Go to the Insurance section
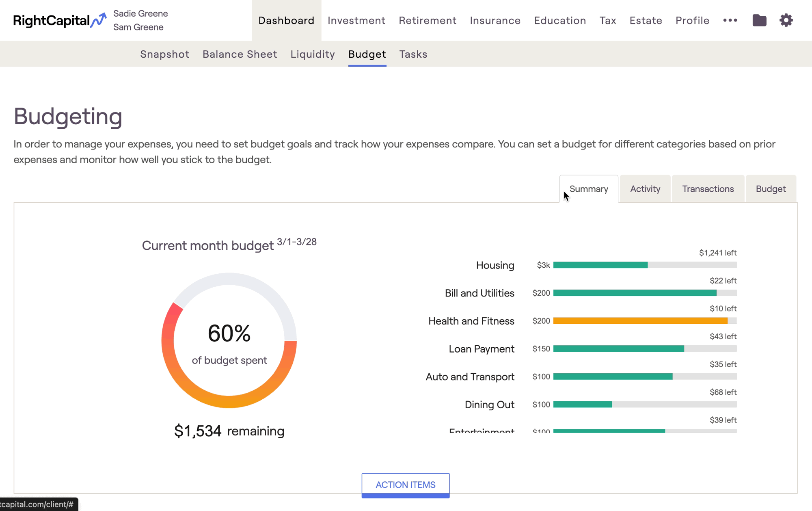This screenshot has width=812, height=511. tap(495, 20)
